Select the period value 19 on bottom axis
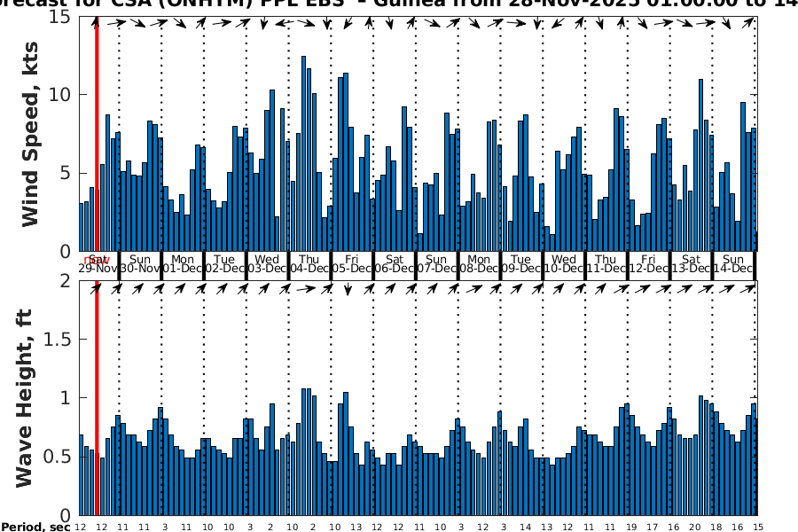This screenshot has height=532, width=798. [x=630, y=527]
